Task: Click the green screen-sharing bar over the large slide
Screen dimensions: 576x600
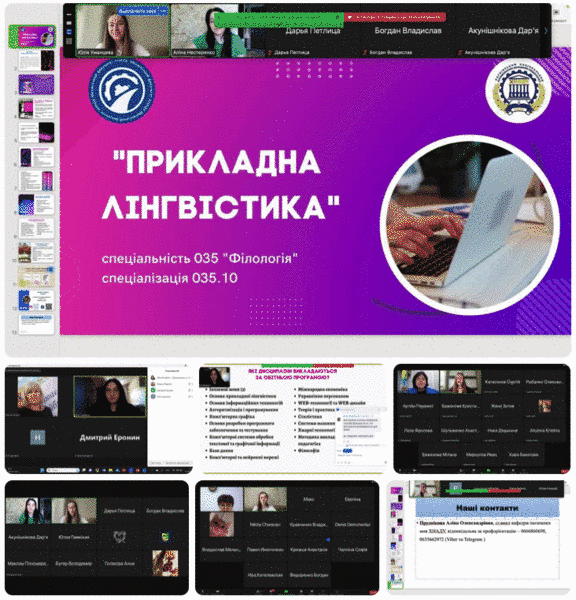Action: [279, 18]
